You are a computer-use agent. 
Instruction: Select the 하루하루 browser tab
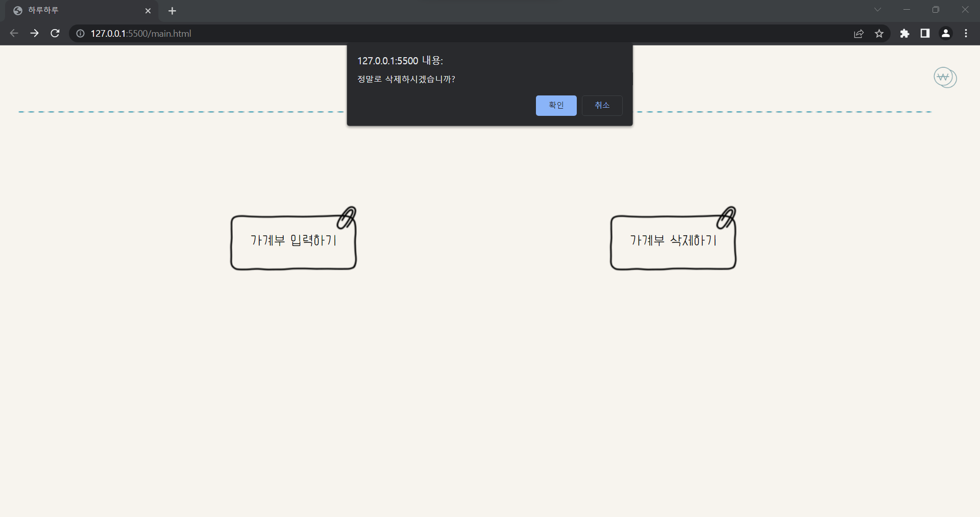point(77,10)
